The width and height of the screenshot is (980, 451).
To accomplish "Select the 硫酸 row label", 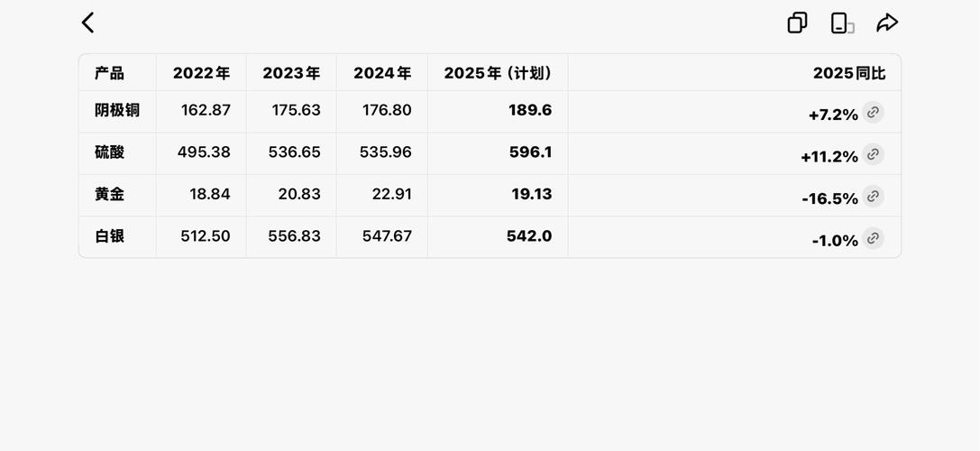I will (109, 152).
